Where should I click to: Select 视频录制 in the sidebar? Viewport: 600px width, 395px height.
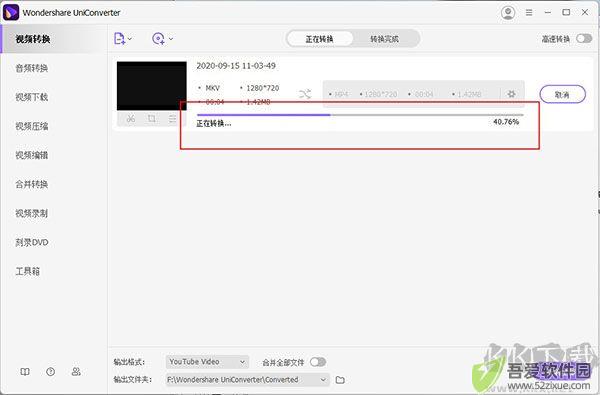click(32, 214)
